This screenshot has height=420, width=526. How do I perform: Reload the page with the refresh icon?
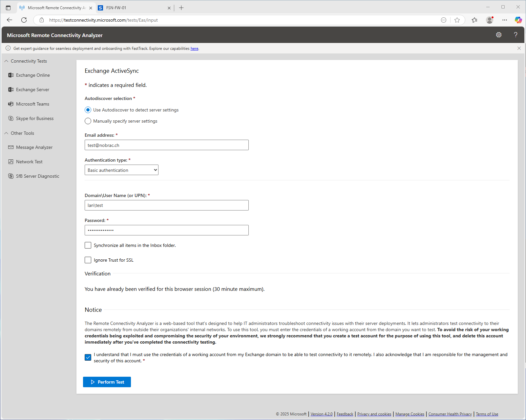coord(24,20)
